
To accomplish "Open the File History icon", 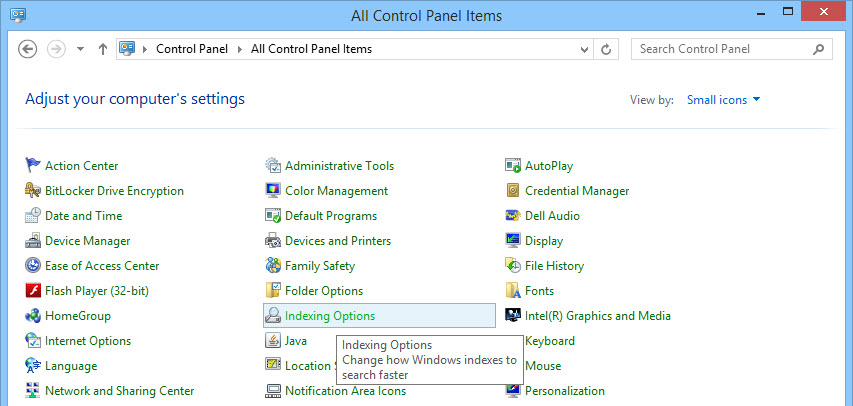I will coord(513,266).
